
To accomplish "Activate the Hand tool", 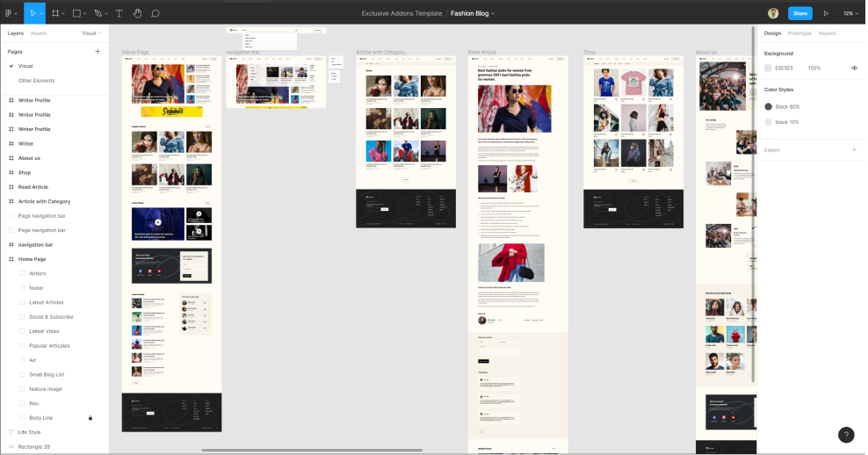I will coord(137,13).
